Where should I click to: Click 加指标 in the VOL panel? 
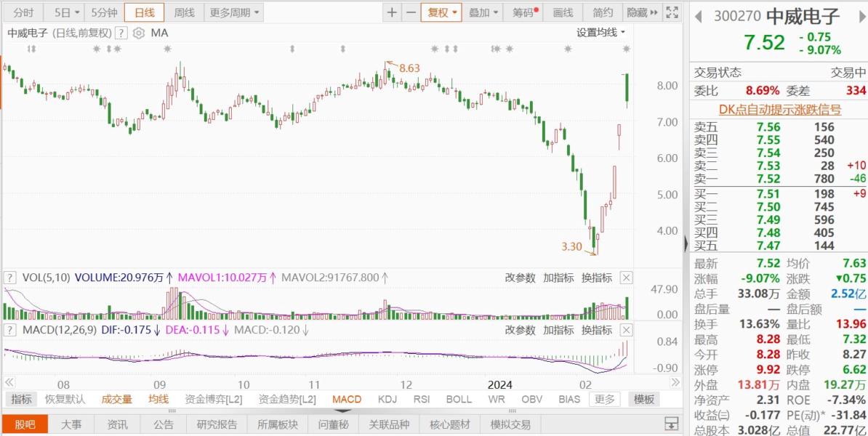click(x=558, y=278)
